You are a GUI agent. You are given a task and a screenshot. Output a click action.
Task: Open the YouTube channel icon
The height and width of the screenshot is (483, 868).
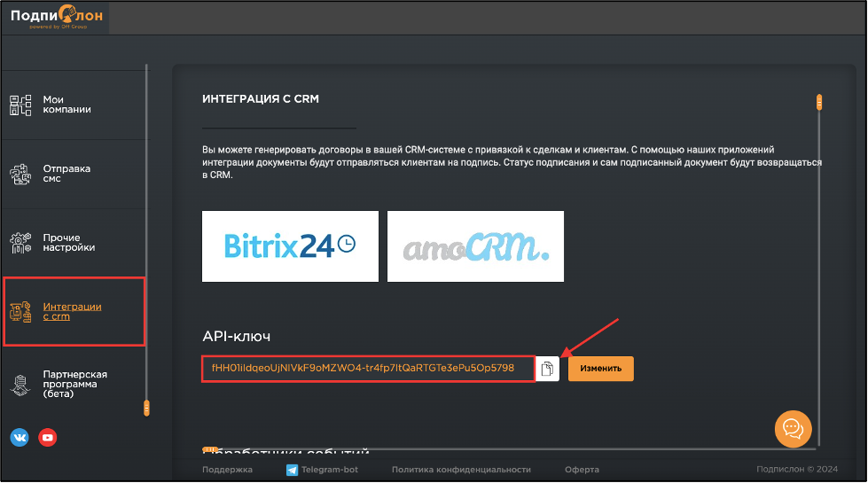coord(48,438)
